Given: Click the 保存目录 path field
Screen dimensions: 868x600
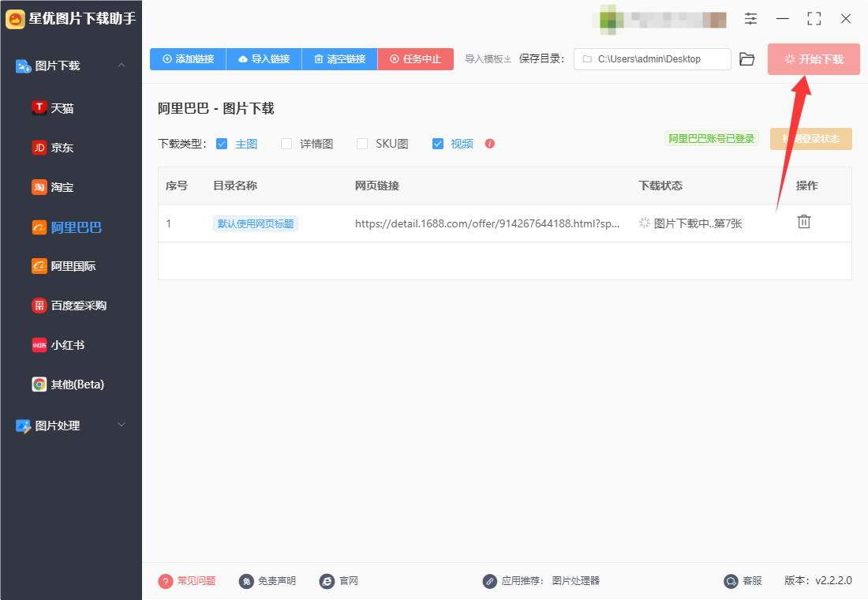Looking at the screenshot, I should pyautogui.click(x=652, y=58).
